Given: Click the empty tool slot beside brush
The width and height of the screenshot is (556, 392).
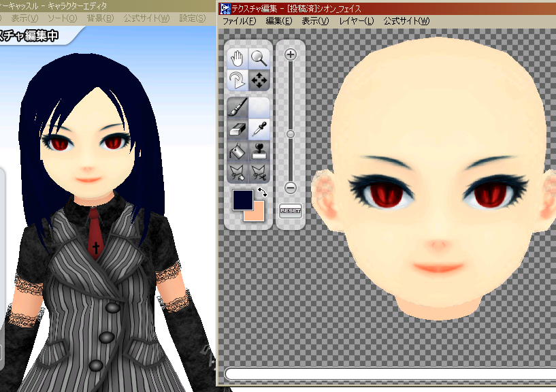Looking at the screenshot, I should 259,107.
